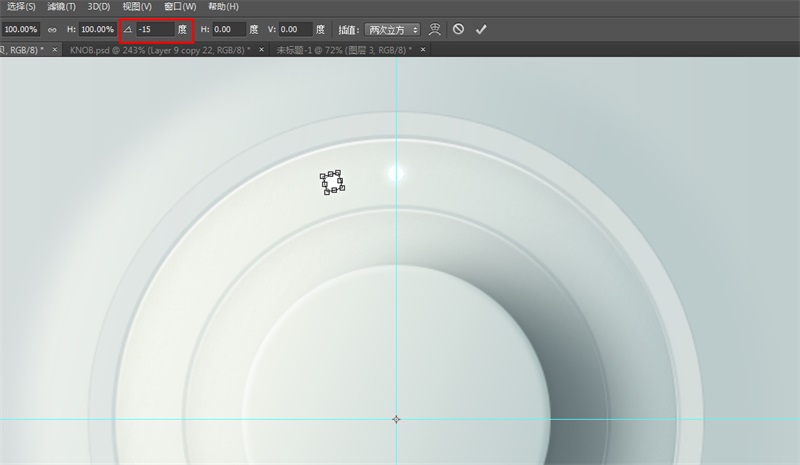
Task: Click the horizontal skew H field
Action: coord(228,30)
